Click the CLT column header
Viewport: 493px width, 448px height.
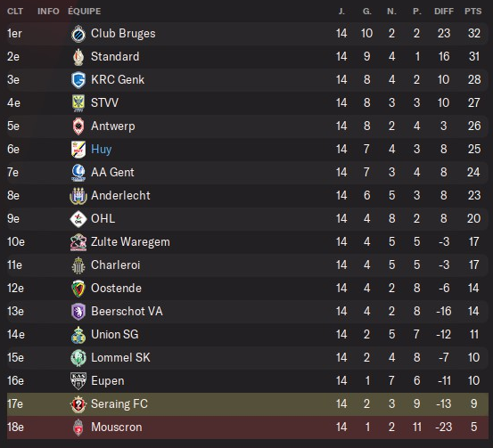[15, 12]
